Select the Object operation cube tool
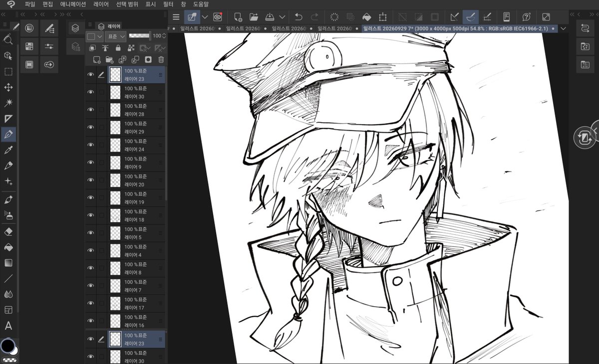This screenshot has height=364, width=599. pos(8,55)
